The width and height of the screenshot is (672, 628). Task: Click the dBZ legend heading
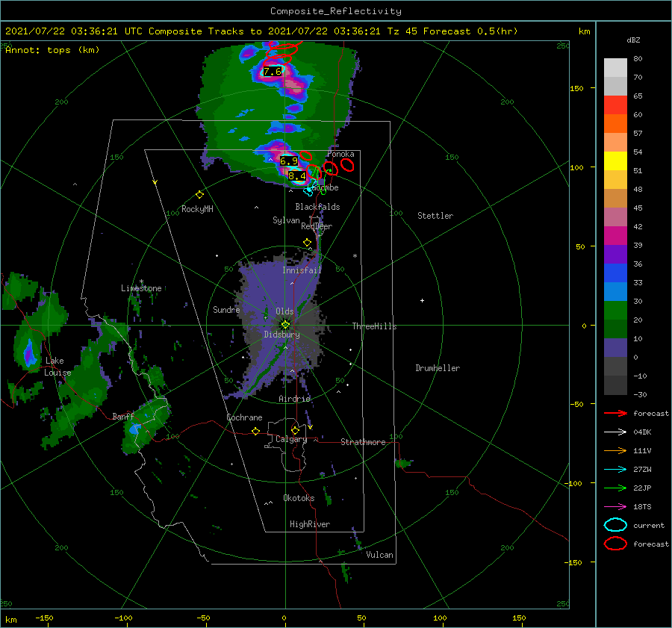[633, 40]
